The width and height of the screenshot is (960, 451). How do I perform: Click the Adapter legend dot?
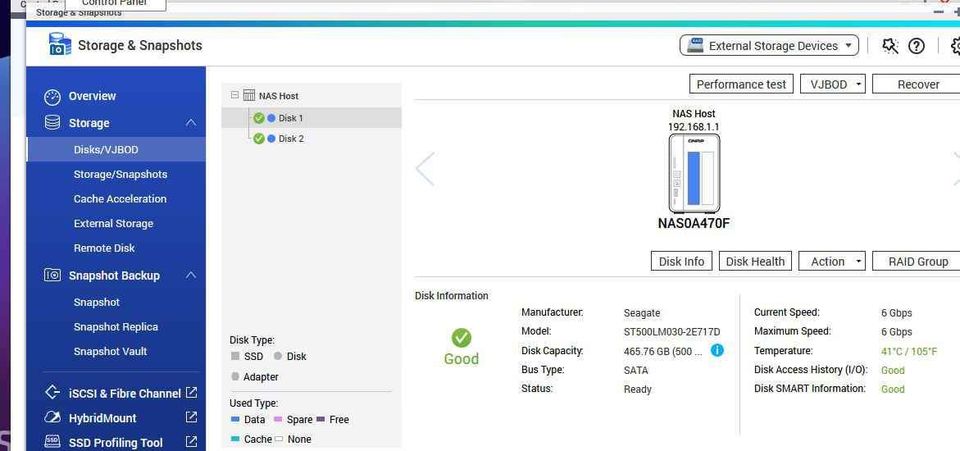click(x=235, y=377)
